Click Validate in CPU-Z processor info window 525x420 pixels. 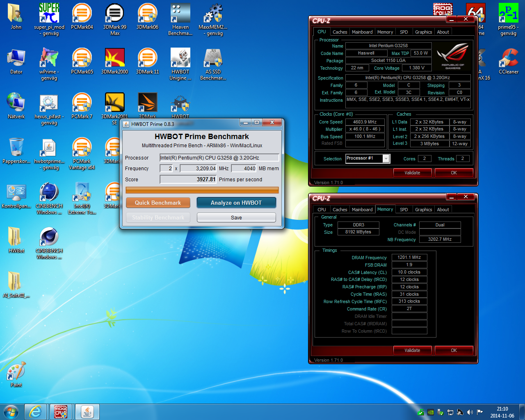click(412, 173)
